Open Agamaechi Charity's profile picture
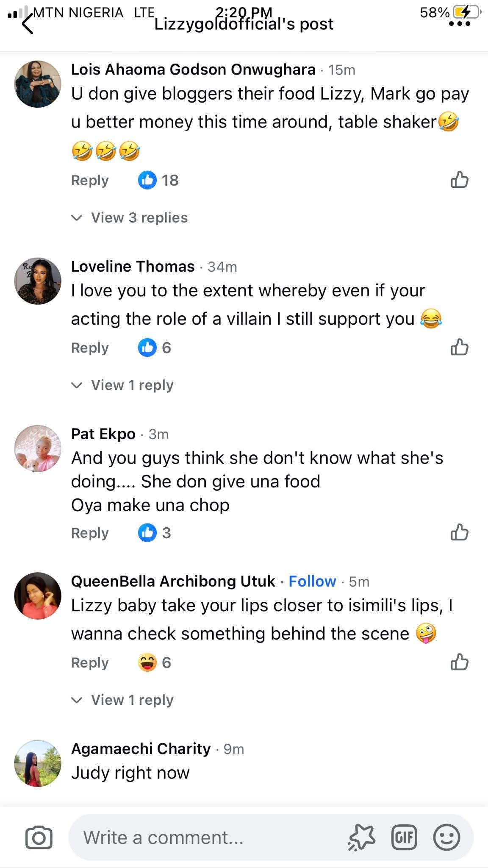This screenshot has width=488, height=868. click(38, 763)
